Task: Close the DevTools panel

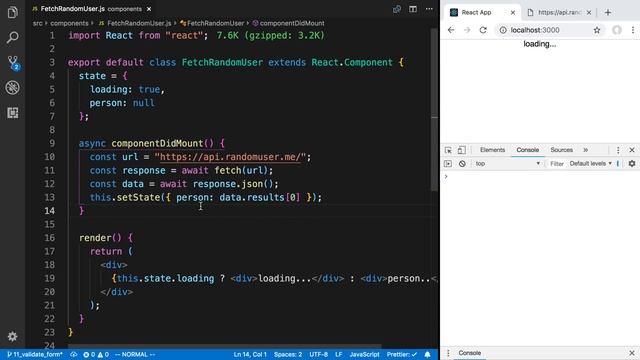Action: click(x=632, y=150)
